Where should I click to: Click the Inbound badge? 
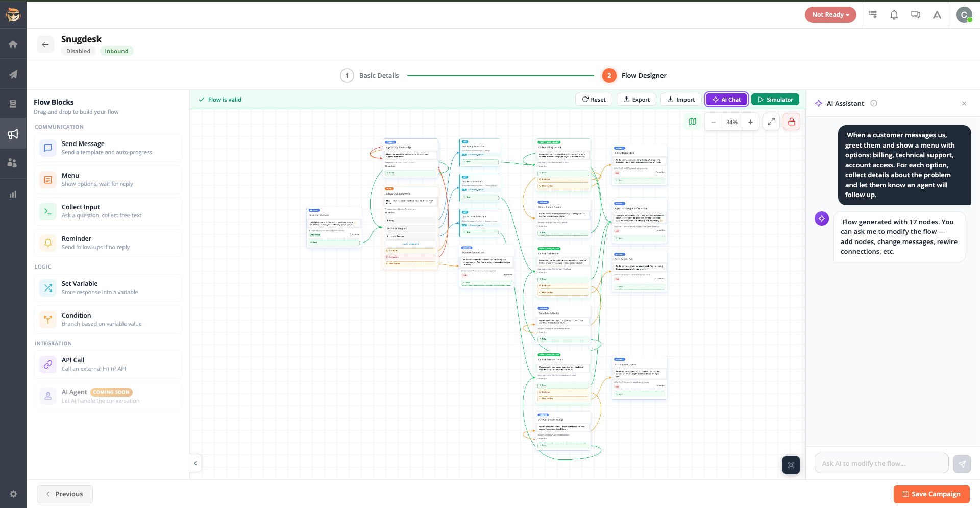[x=116, y=51]
